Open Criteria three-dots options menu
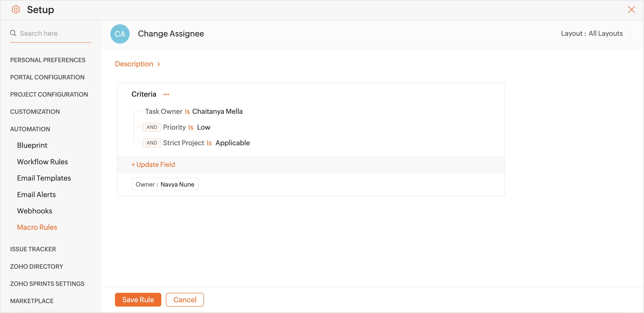The image size is (644, 313). click(166, 94)
